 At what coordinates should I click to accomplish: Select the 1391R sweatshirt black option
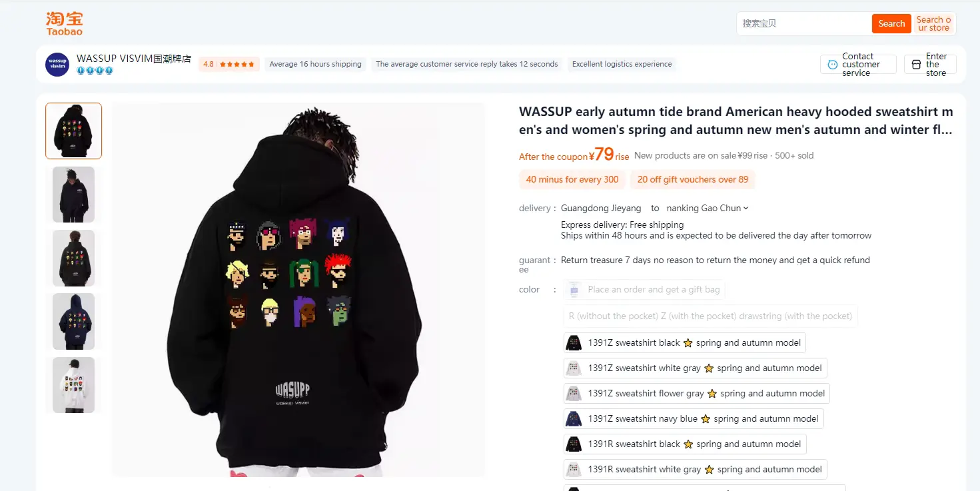pyautogui.click(x=685, y=444)
